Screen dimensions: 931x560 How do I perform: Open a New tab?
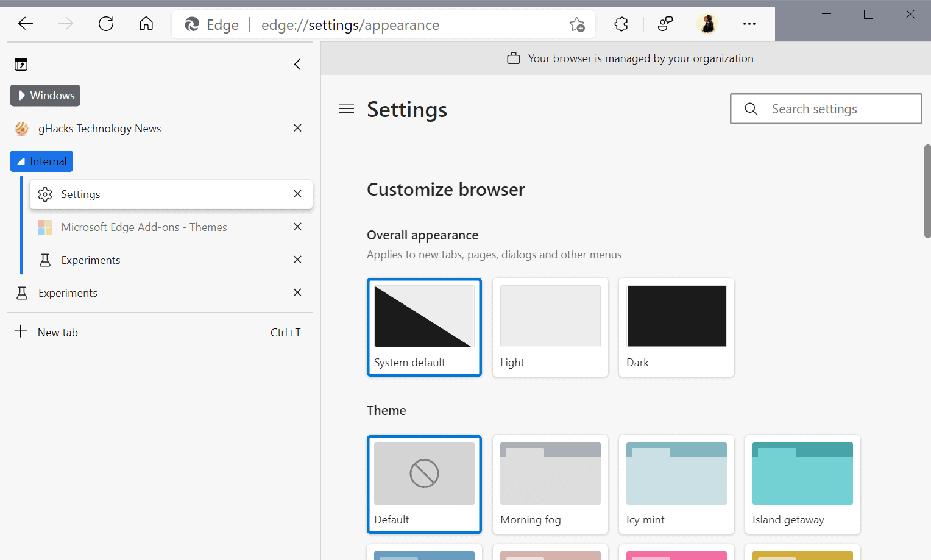pos(160,332)
